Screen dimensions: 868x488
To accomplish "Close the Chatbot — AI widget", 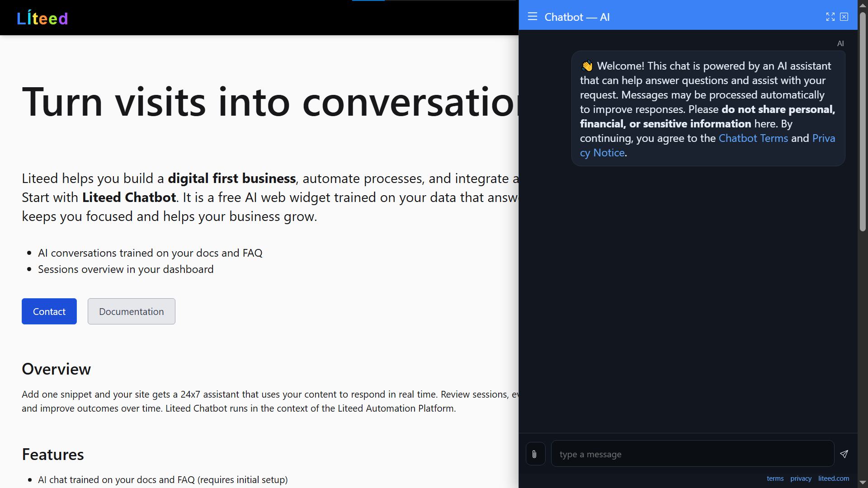I will 844,17.
